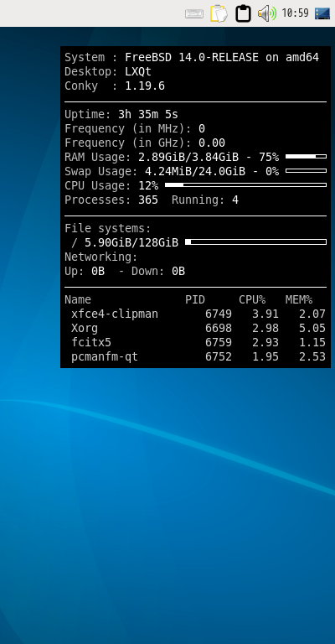Click the CPU usage bar

pos(245,184)
